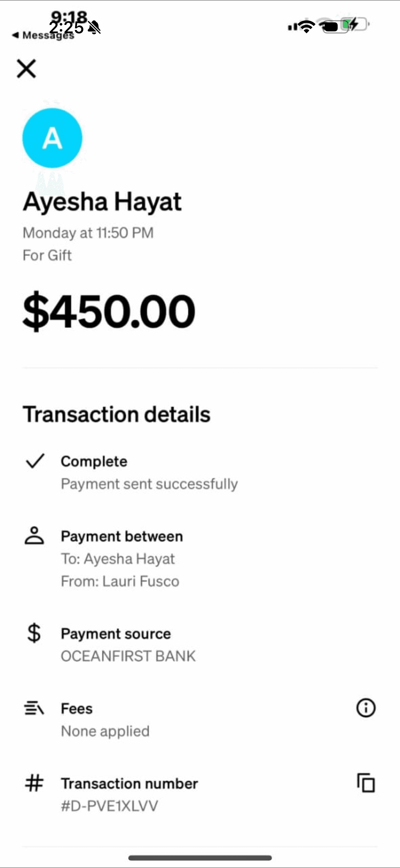Tap the person icon beside Payment between
Viewport: 400px width, 868px height.
coord(34,536)
